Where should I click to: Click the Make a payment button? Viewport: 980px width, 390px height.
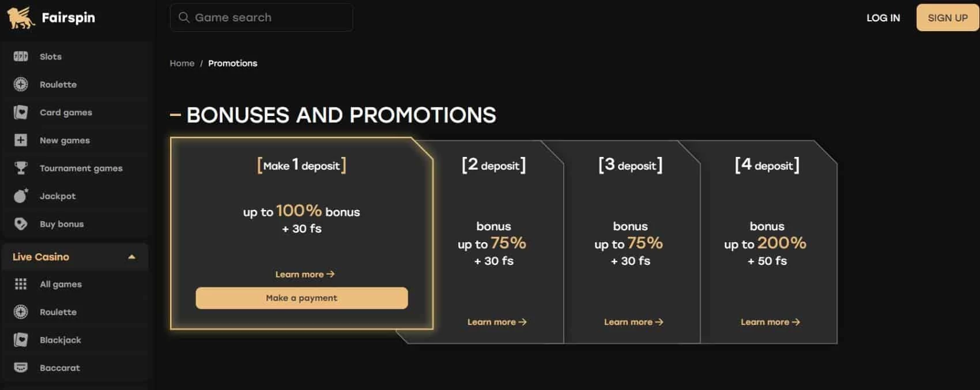click(301, 298)
